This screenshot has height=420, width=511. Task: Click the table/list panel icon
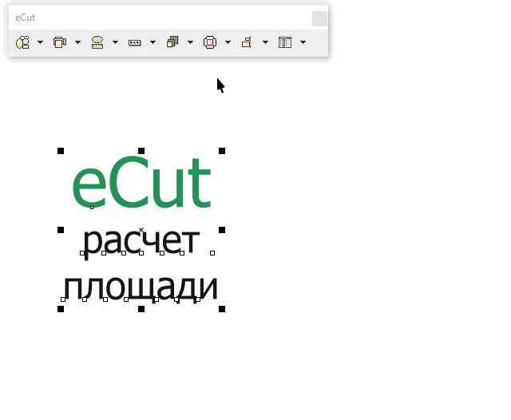[x=285, y=42]
